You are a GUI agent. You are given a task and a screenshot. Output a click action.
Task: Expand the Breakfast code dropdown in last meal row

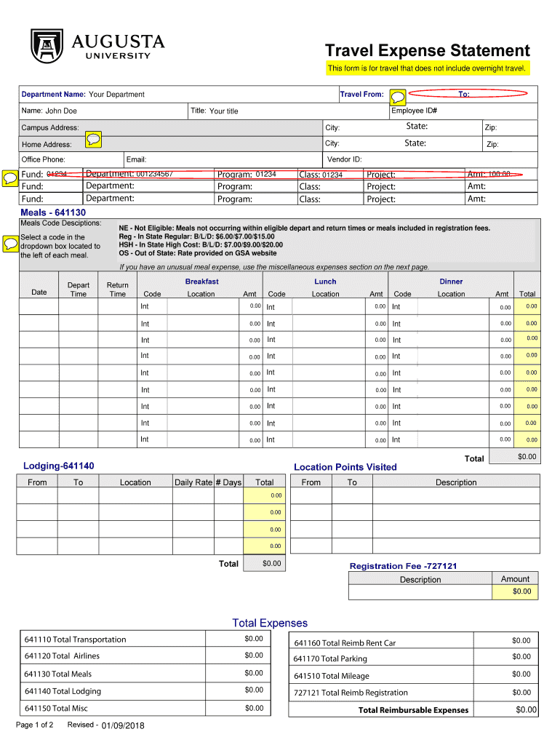pyautogui.click(x=152, y=439)
